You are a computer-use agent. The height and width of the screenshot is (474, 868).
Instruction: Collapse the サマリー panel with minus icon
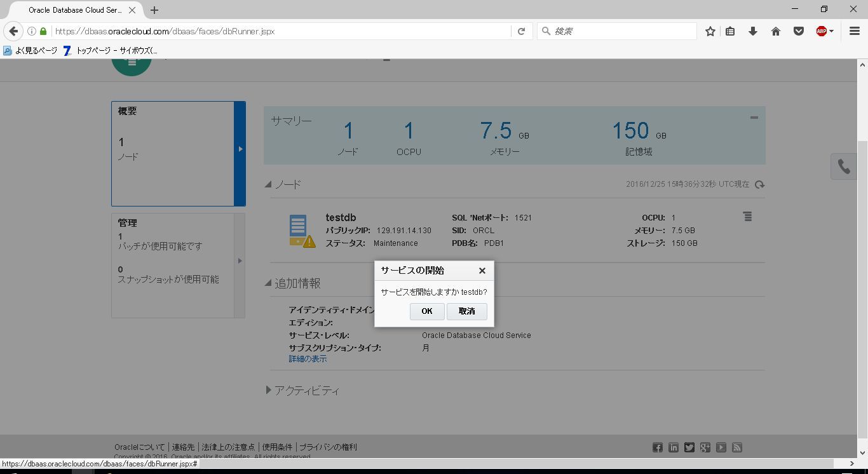[754, 118]
